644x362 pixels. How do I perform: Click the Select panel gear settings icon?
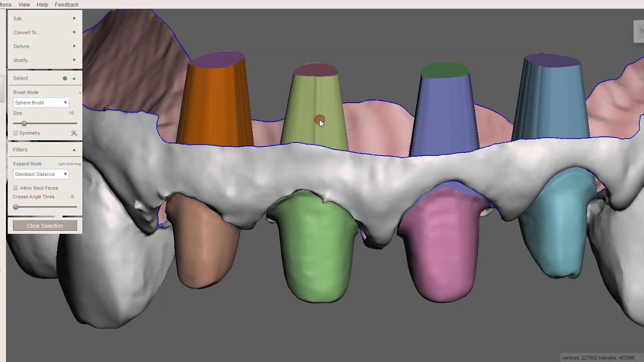coord(65,78)
